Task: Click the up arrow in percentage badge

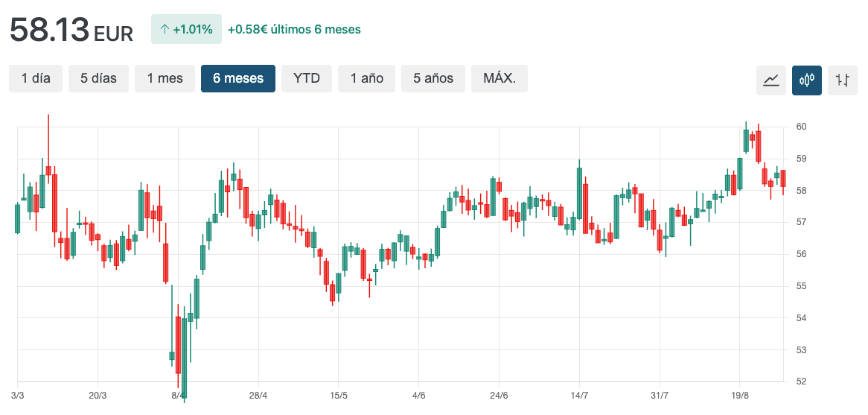Action: 165,30
